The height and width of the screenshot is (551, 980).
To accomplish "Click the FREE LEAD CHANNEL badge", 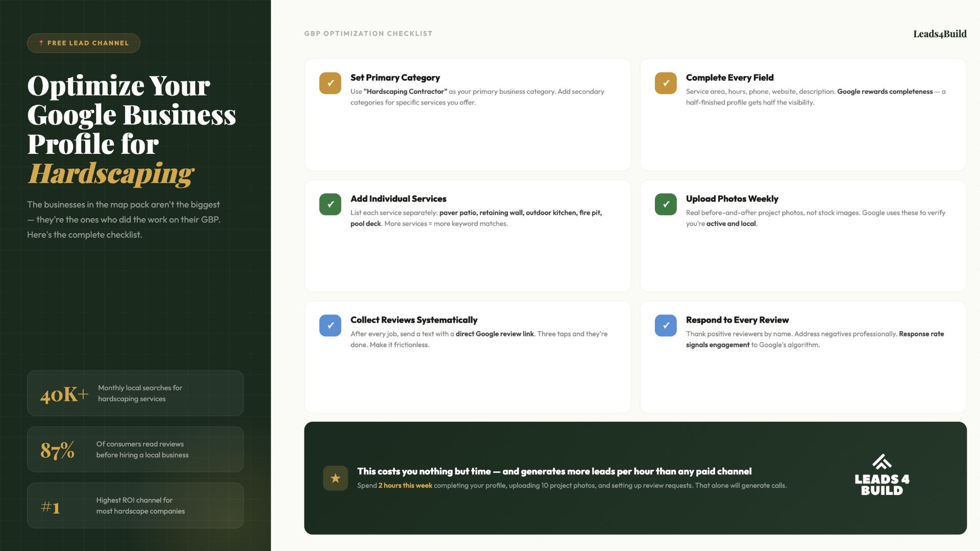I will click(84, 43).
